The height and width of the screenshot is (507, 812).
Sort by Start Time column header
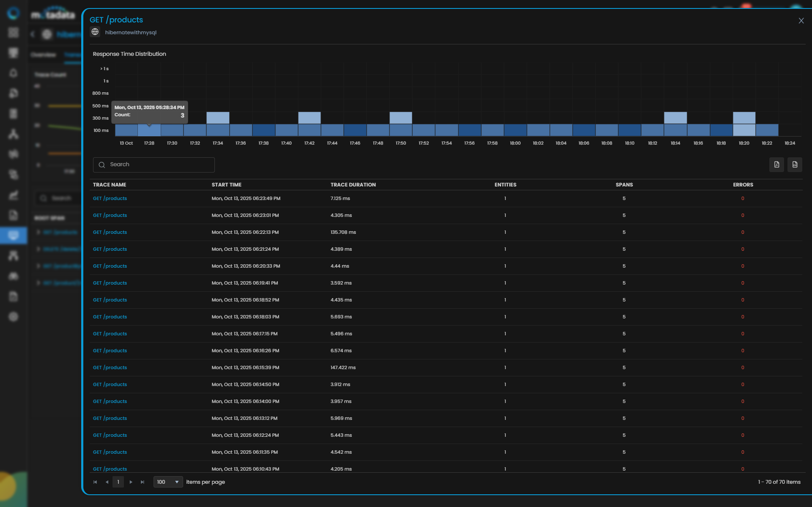226,185
